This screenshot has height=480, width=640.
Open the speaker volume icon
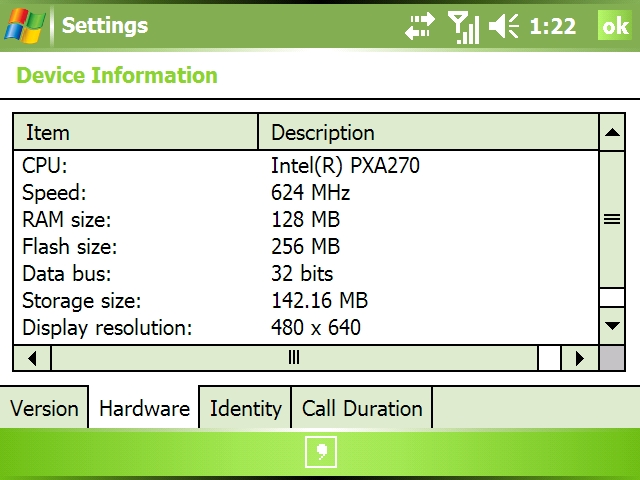(x=504, y=26)
